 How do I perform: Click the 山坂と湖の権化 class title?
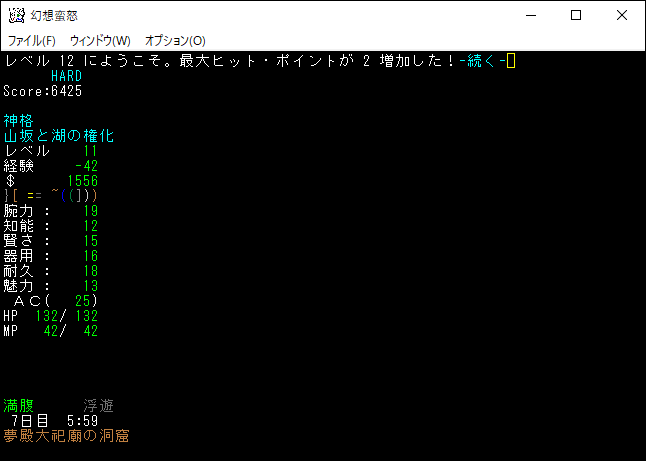click(x=58, y=136)
